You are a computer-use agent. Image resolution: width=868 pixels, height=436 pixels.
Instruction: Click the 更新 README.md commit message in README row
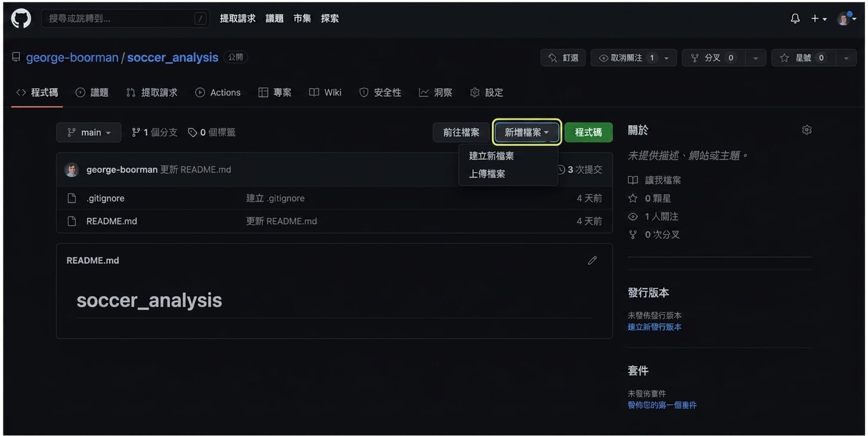coord(281,221)
